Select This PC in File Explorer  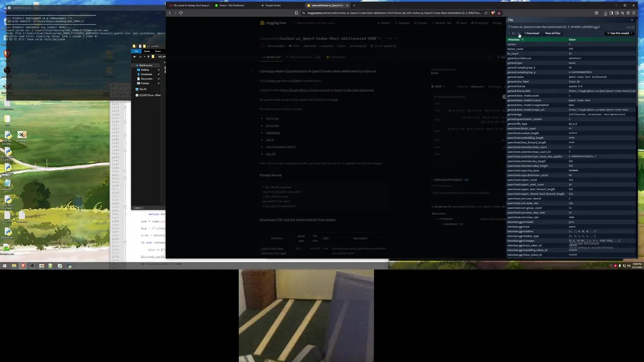(x=142, y=89)
